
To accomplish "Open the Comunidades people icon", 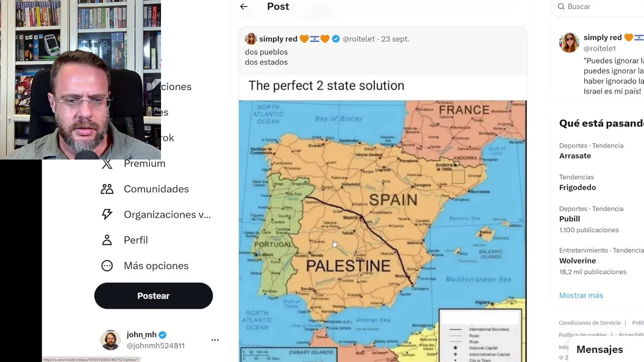I will tap(107, 189).
